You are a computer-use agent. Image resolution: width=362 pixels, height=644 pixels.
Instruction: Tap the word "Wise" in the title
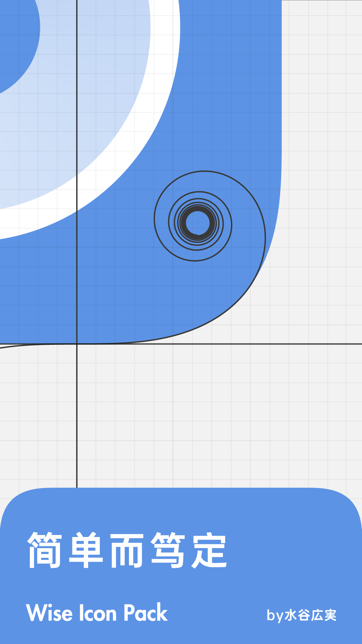(x=49, y=613)
